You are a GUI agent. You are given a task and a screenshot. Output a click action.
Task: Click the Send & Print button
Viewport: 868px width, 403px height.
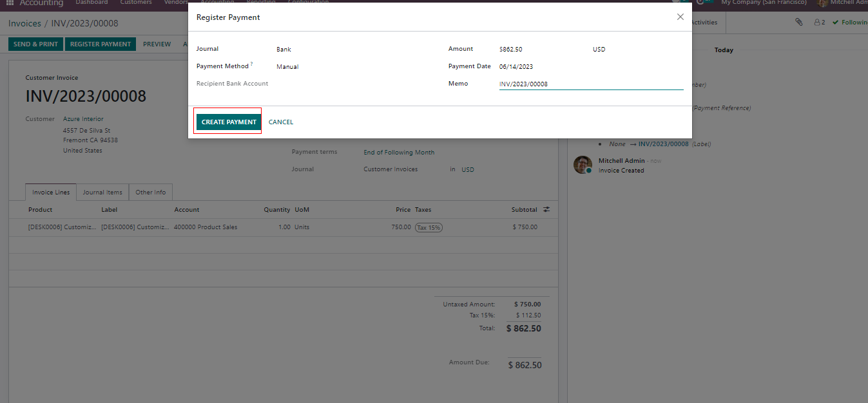coord(35,44)
